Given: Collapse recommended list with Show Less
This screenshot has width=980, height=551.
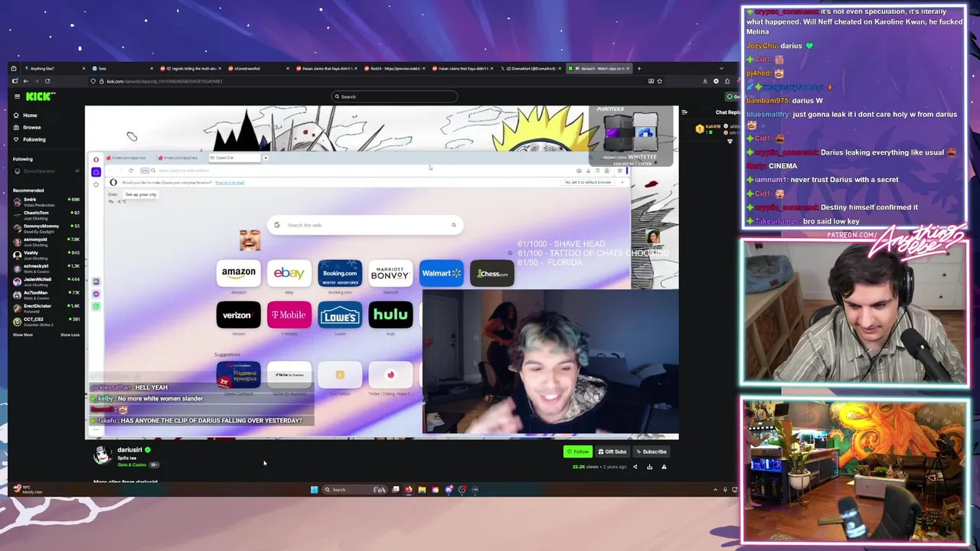Looking at the screenshot, I should [70, 335].
